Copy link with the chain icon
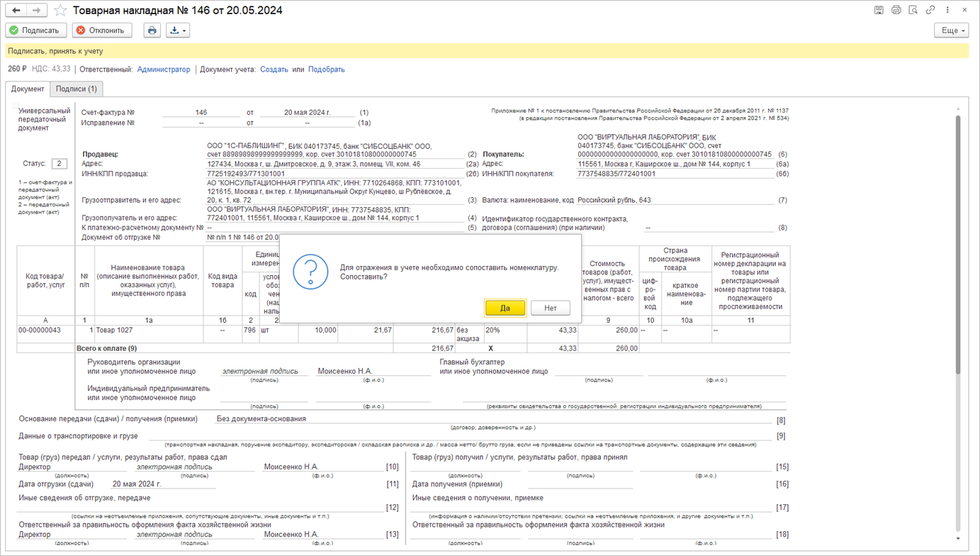 [x=930, y=10]
